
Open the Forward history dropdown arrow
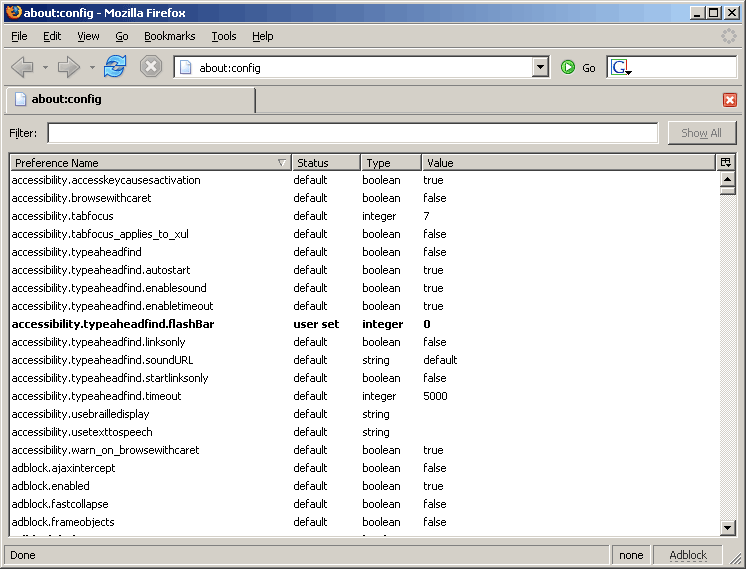92,68
